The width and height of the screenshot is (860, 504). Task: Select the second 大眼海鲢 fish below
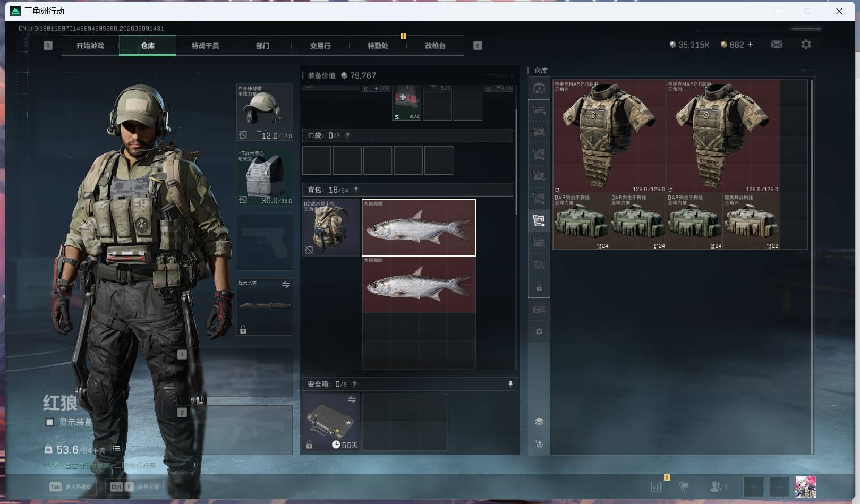(419, 285)
